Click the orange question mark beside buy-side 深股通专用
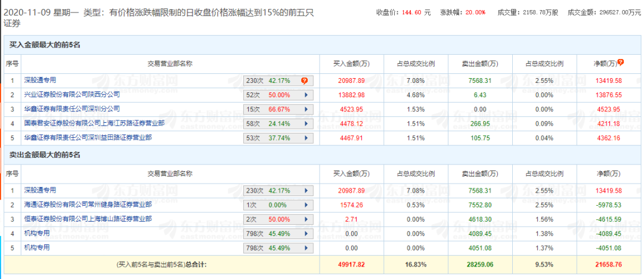This screenshot has height=279, width=644. [304, 80]
